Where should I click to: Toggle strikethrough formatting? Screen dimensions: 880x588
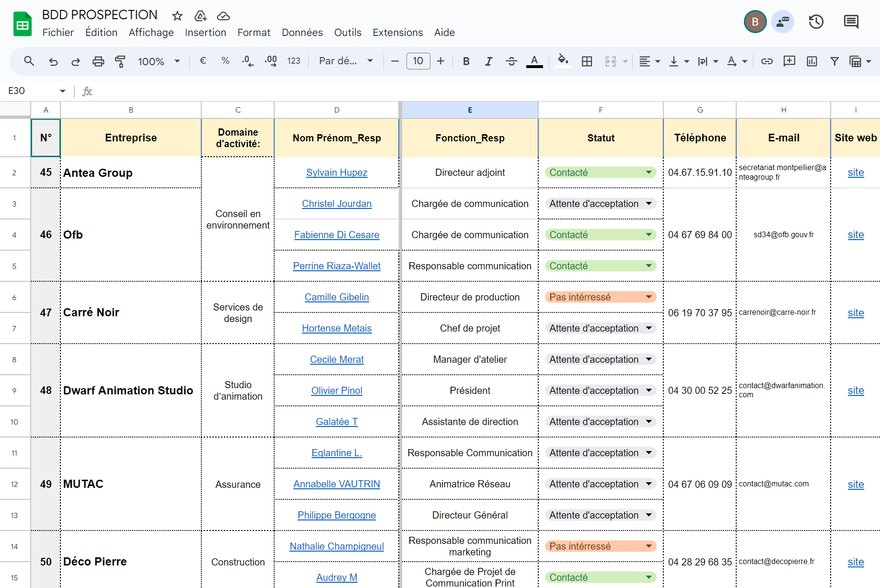coord(511,61)
